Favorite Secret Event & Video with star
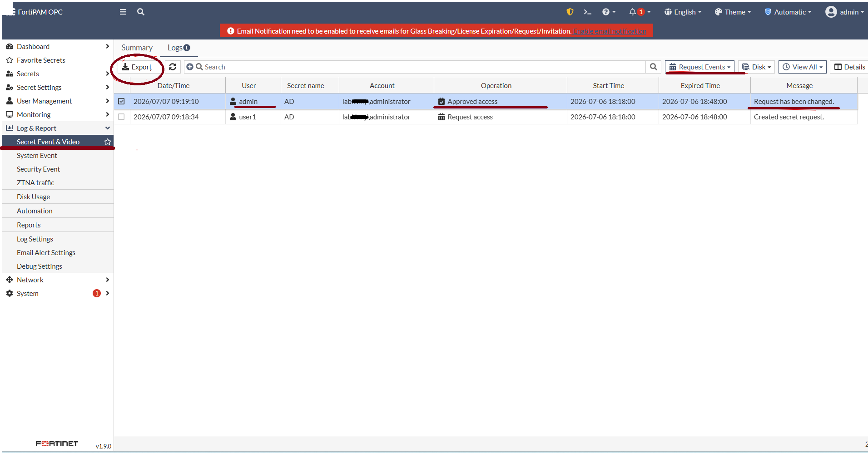This screenshot has height=453, width=868. point(108,142)
